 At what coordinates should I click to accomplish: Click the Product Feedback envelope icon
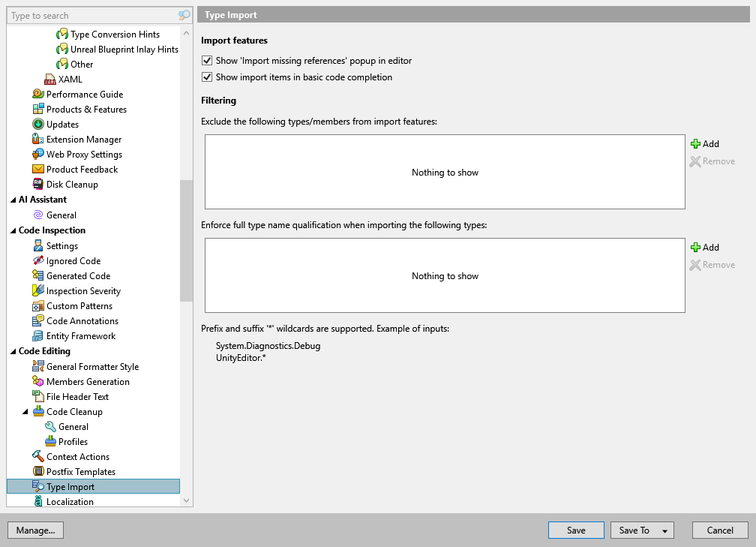[x=38, y=170]
